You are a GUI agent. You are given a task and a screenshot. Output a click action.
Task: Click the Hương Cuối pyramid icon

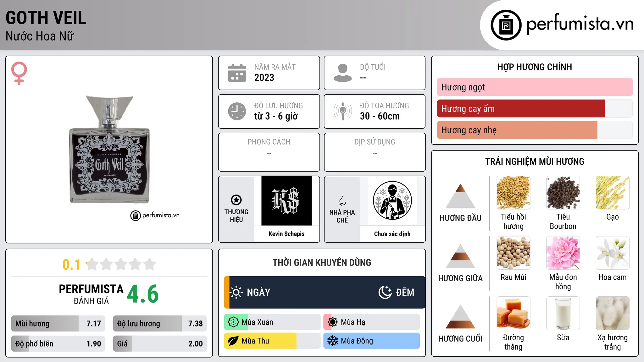pyautogui.click(x=460, y=316)
